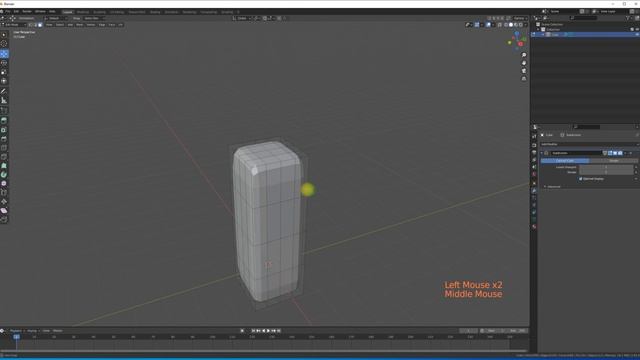Select the Shear tool
Image resolution: width=640 pixels, height=360 pixels.
coord(4,211)
